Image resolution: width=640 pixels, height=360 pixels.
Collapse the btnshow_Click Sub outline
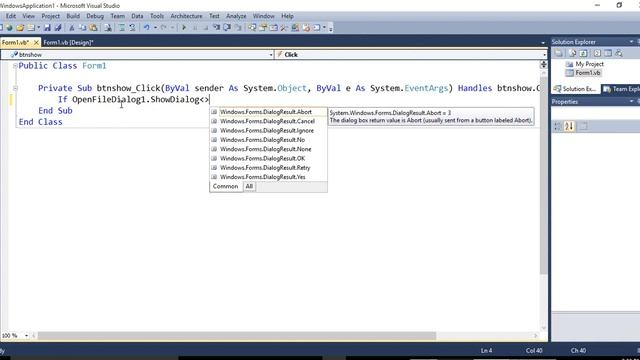pos(15,88)
